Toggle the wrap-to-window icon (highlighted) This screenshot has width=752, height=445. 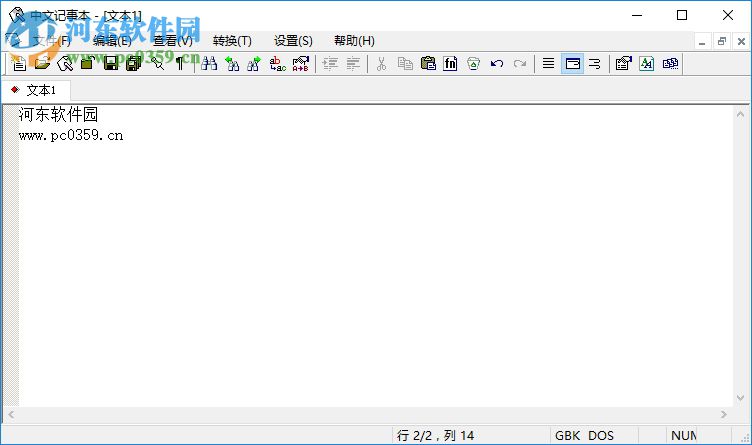(573, 63)
